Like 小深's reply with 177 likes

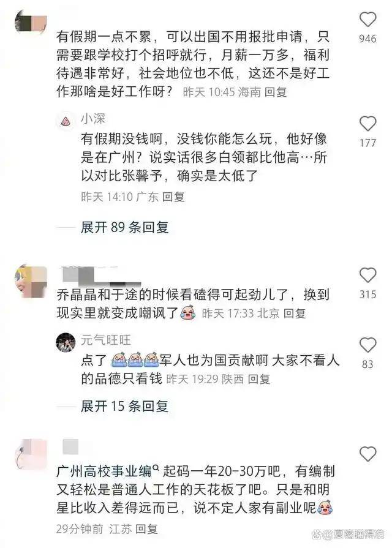[x=367, y=124]
